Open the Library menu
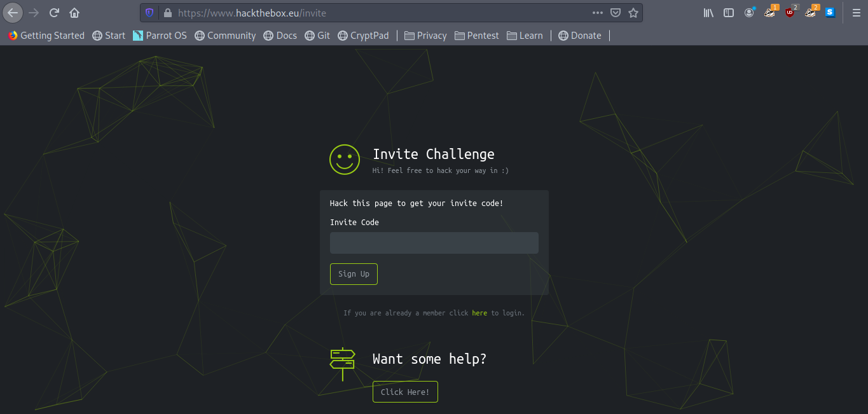868x414 pixels. click(708, 13)
